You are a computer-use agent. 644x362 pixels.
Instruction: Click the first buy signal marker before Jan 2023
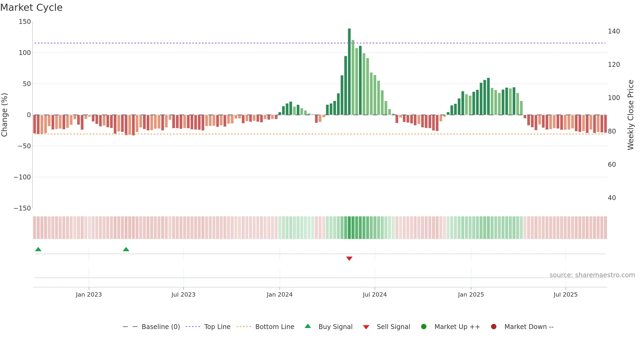click(38, 249)
